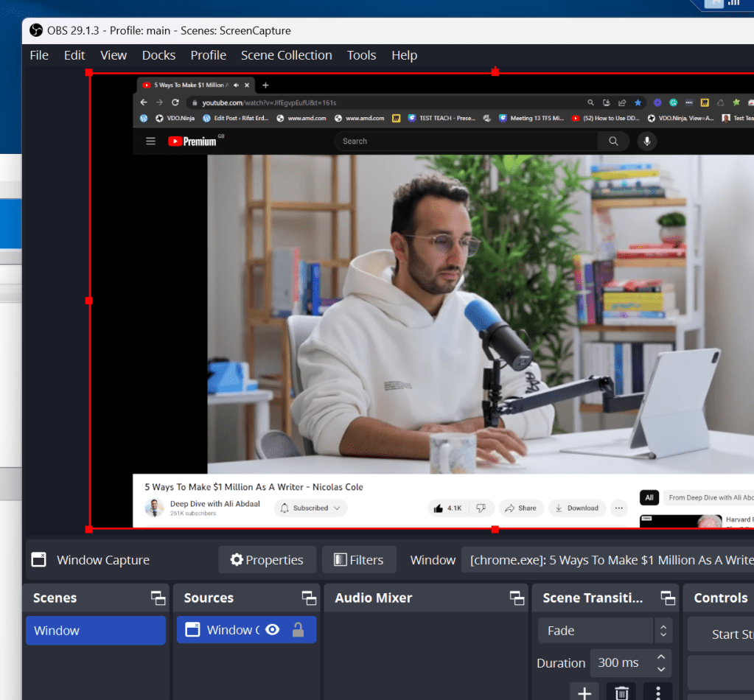Open the View menu

(x=114, y=55)
